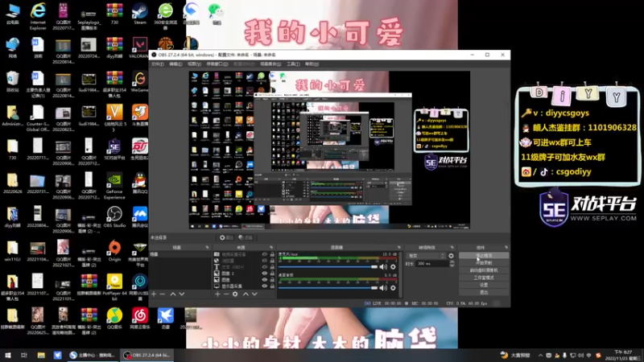This screenshot has width=644, height=362.
Task: Add a new scene with plus icon
Action: point(154,294)
